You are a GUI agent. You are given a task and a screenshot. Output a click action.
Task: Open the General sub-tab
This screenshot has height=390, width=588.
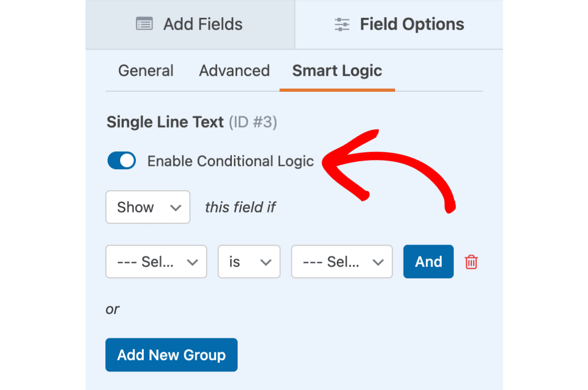point(146,71)
